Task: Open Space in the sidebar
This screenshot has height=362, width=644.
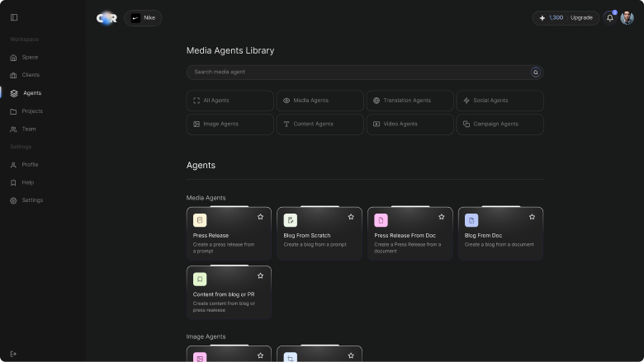Action: click(x=24, y=58)
